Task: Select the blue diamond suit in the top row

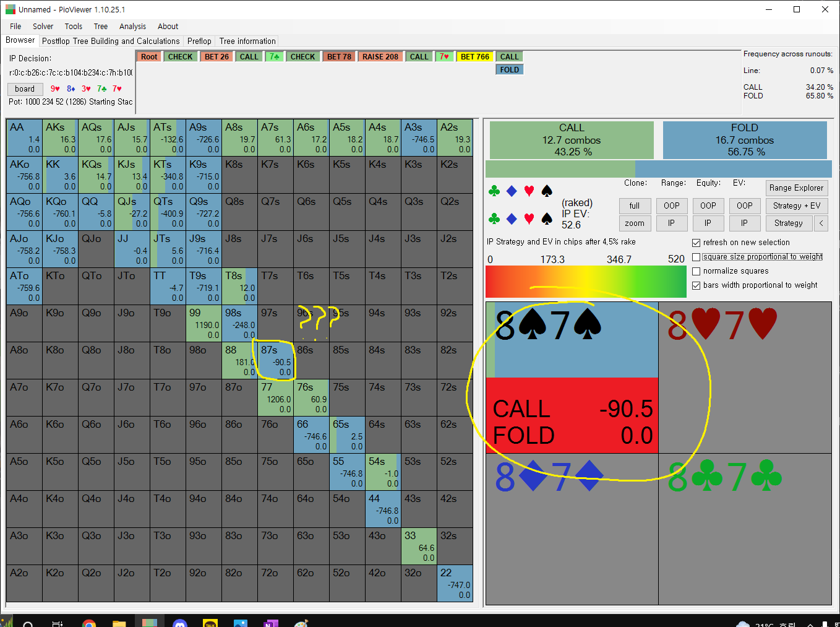Action: pos(512,191)
